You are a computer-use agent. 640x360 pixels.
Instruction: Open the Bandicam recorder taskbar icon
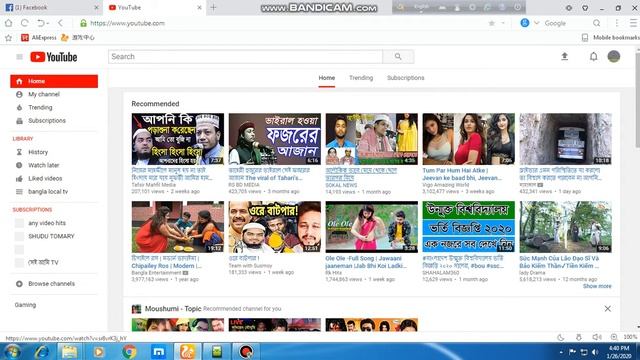(x=246, y=351)
